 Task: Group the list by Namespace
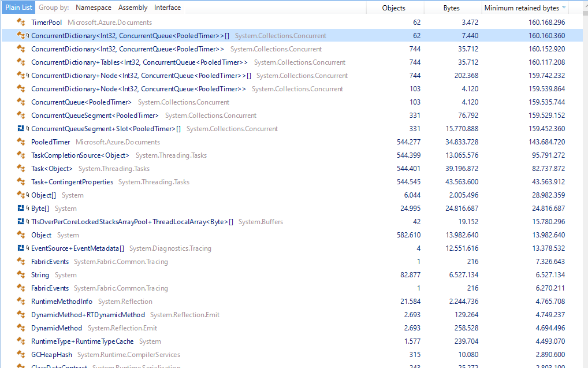(93, 8)
